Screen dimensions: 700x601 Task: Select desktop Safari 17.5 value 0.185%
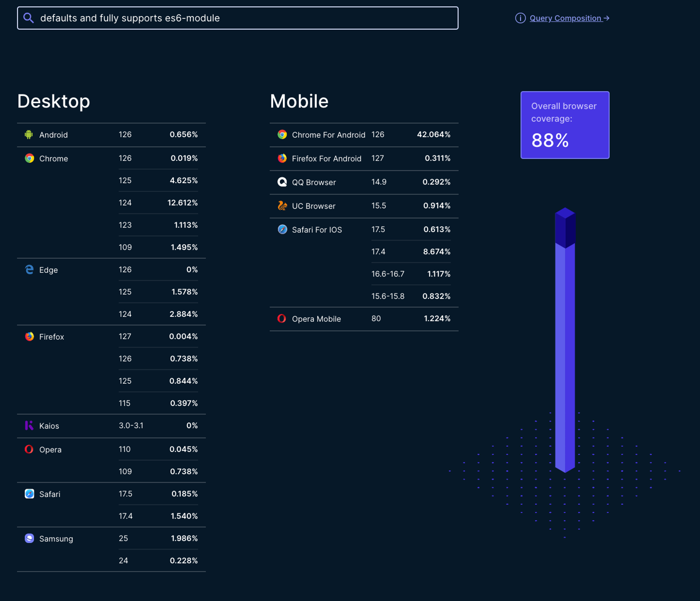point(184,494)
